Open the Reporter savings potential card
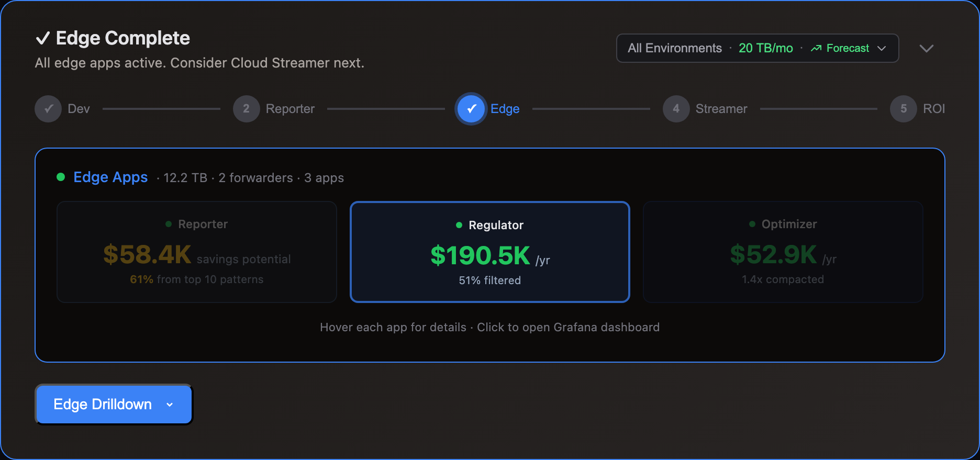Image resolution: width=980 pixels, height=460 pixels. 196,252
